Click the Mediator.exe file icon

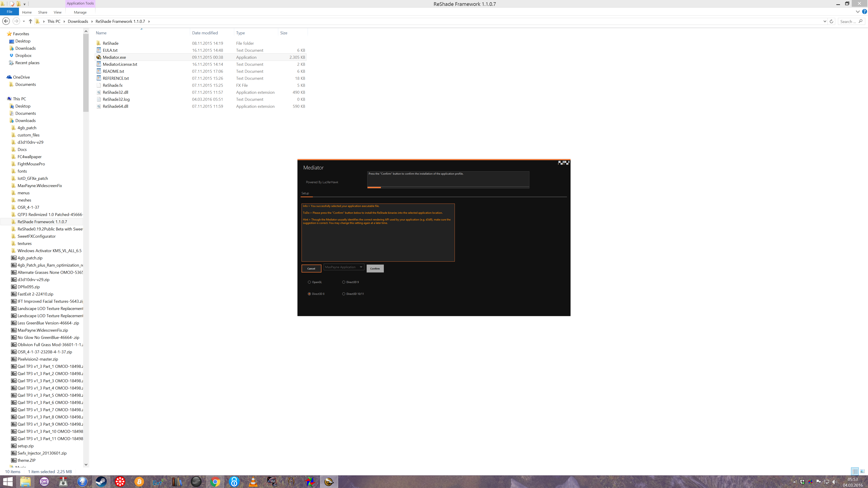(x=99, y=57)
